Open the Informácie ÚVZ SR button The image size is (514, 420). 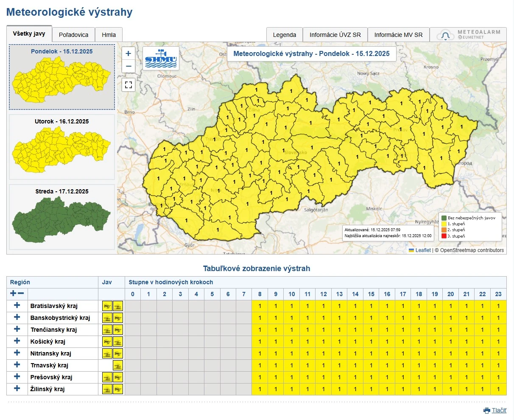point(335,35)
